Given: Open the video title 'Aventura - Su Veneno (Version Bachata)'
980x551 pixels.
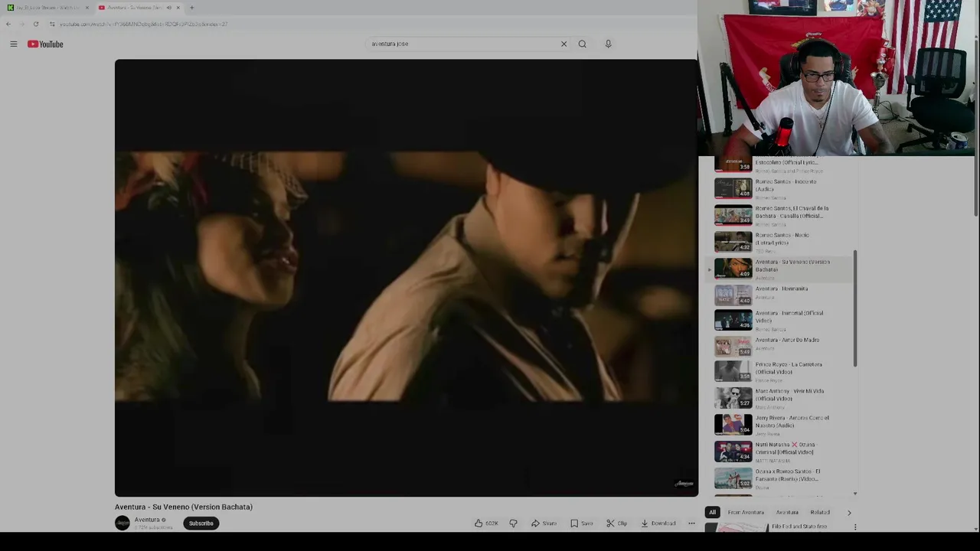Looking at the screenshot, I should point(184,507).
